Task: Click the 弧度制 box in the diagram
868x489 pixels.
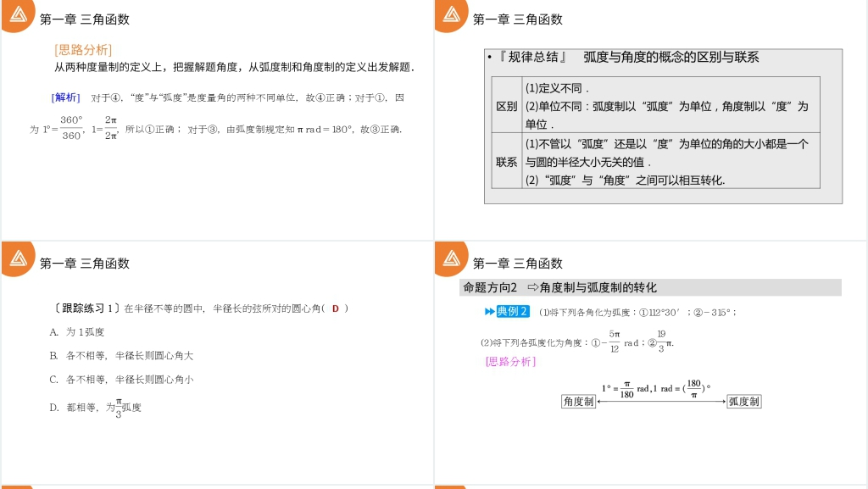Action: coord(744,402)
